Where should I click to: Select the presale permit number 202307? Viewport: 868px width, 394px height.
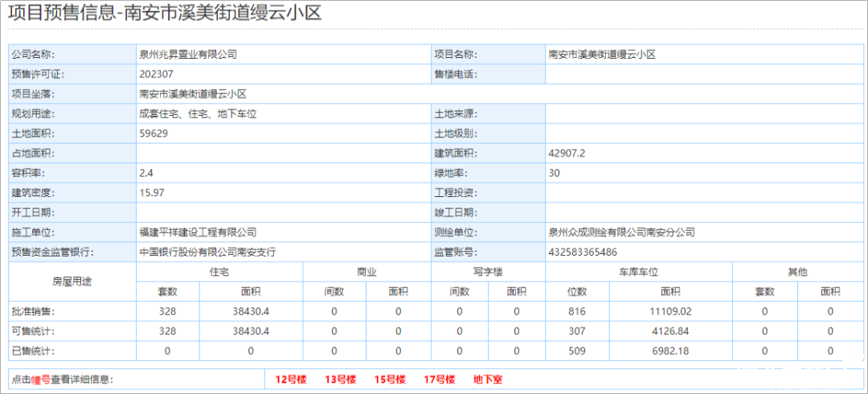coord(157,74)
